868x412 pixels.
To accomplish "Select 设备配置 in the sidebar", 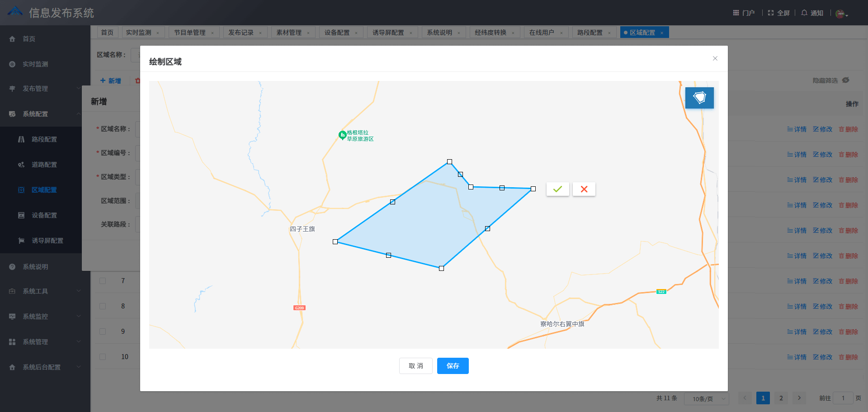I will pyautogui.click(x=44, y=215).
